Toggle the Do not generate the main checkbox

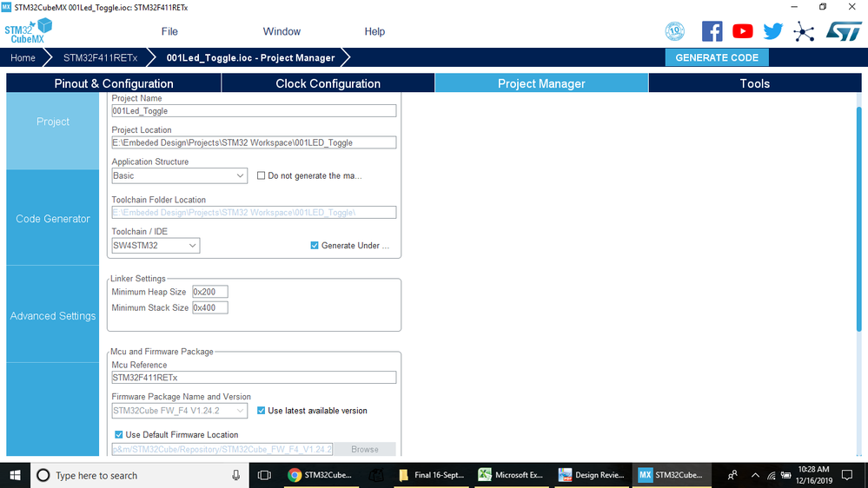pos(262,175)
